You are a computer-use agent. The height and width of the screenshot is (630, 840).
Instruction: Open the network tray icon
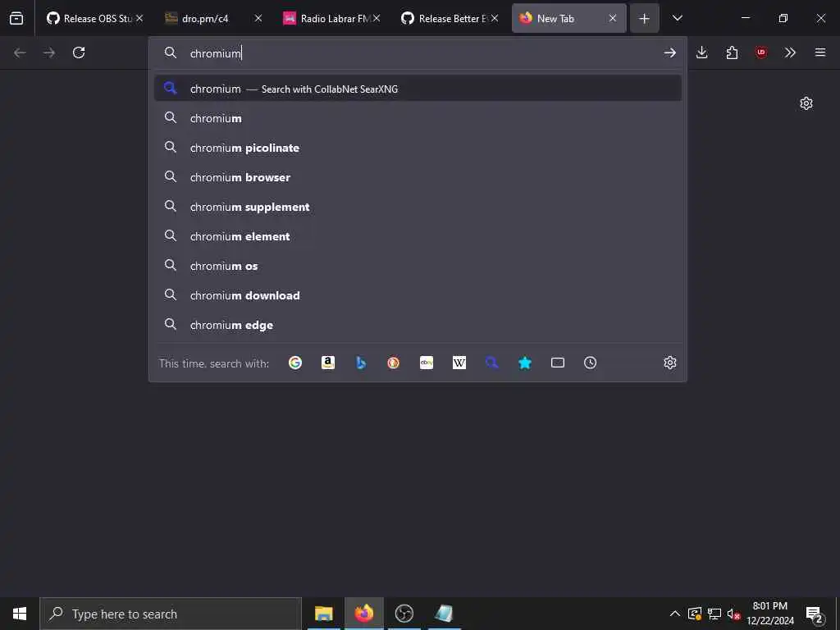pyautogui.click(x=714, y=614)
